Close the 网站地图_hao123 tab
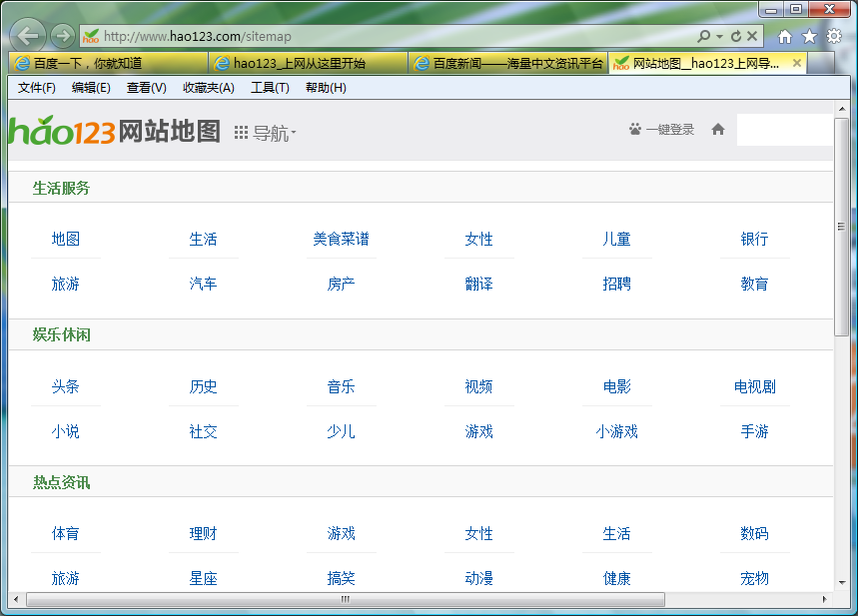The height and width of the screenshot is (616, 858). point(797,63)
